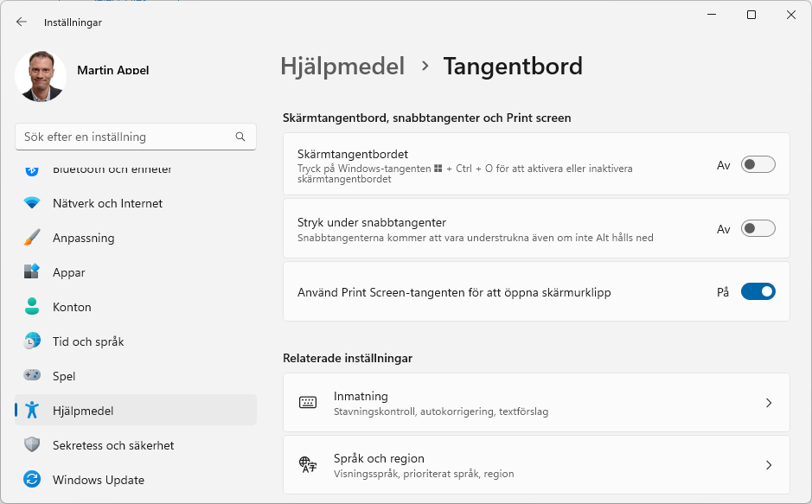Open Martin Appel profile picture
Screen dimensions: 812x504
pyautogui.click(x=41, y=75)
